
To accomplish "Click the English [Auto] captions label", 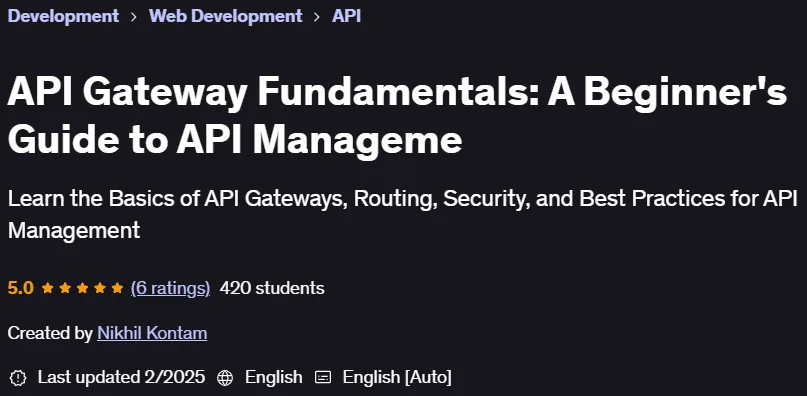I will (397, 377).
